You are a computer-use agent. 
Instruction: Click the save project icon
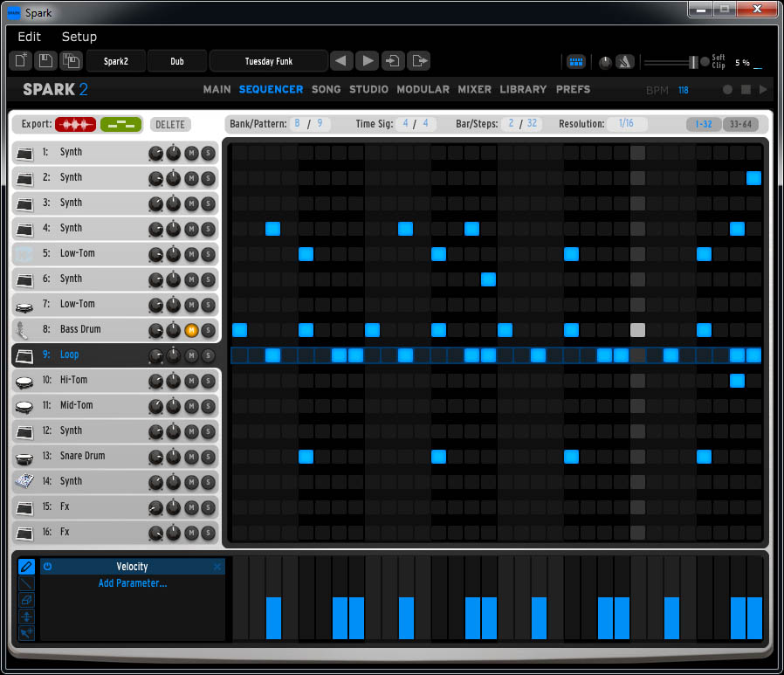[45, 61]
